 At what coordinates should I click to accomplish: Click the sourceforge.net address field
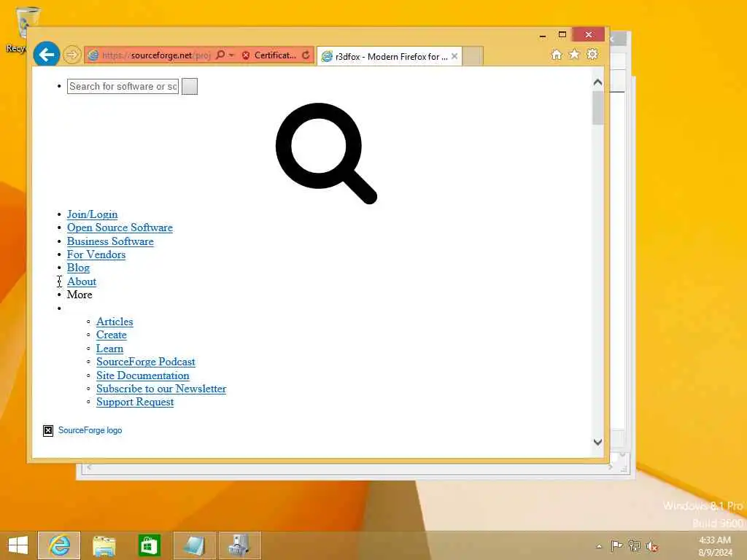155,55
